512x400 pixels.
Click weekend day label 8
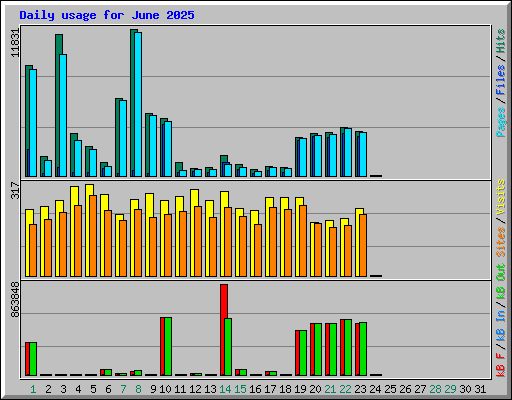click(x=138, y=389)
